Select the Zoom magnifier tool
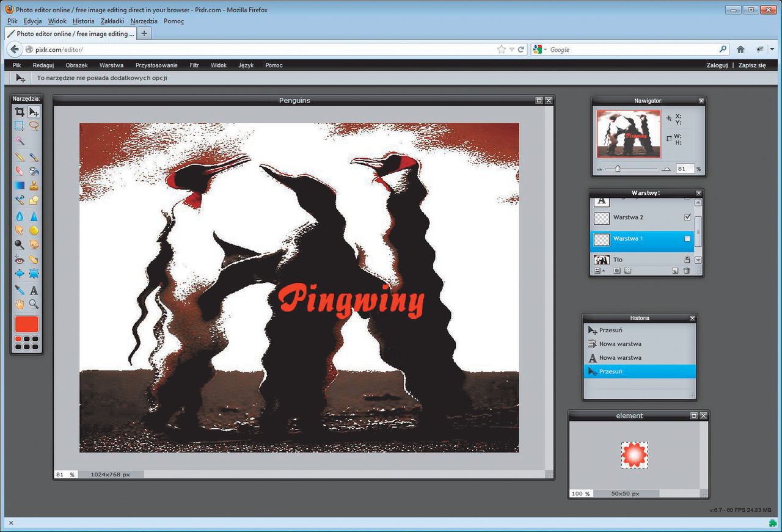 (34, 304)
